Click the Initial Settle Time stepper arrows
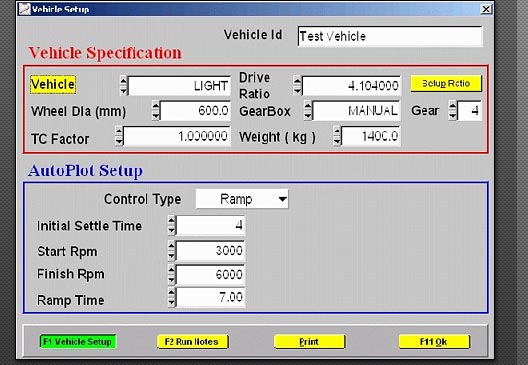Image resolution: width=528 pixels, height=365 pixels. click(x=171, y=225)
